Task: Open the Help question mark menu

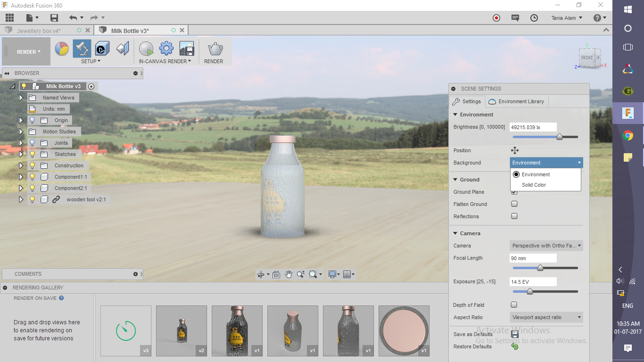Action: 600,18
